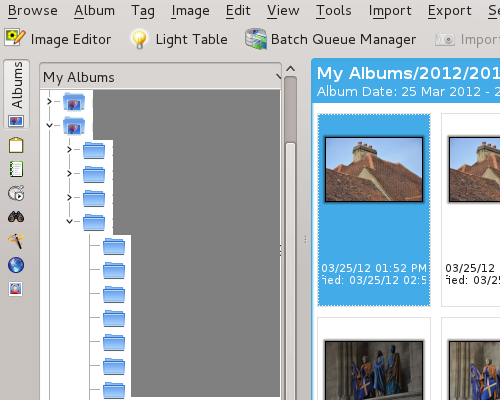The image size is (500, 400).
Task: Open the Import menu
Action: [390, 11]
